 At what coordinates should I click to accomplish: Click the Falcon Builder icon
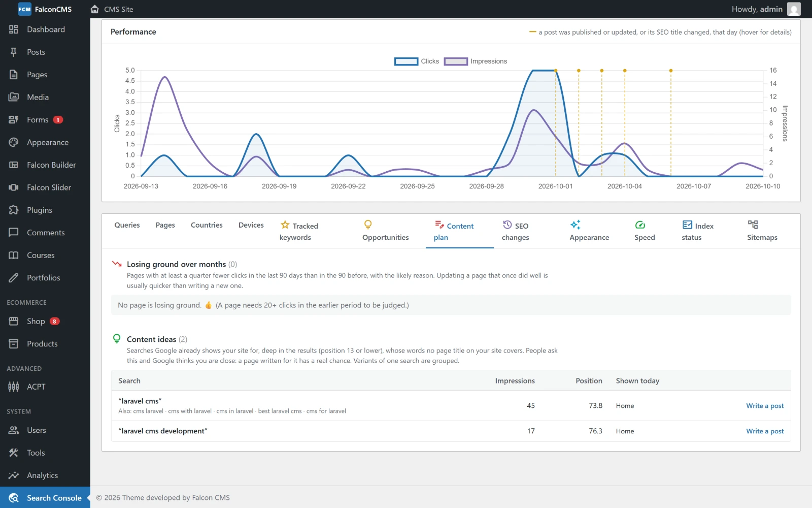[14, 165]
